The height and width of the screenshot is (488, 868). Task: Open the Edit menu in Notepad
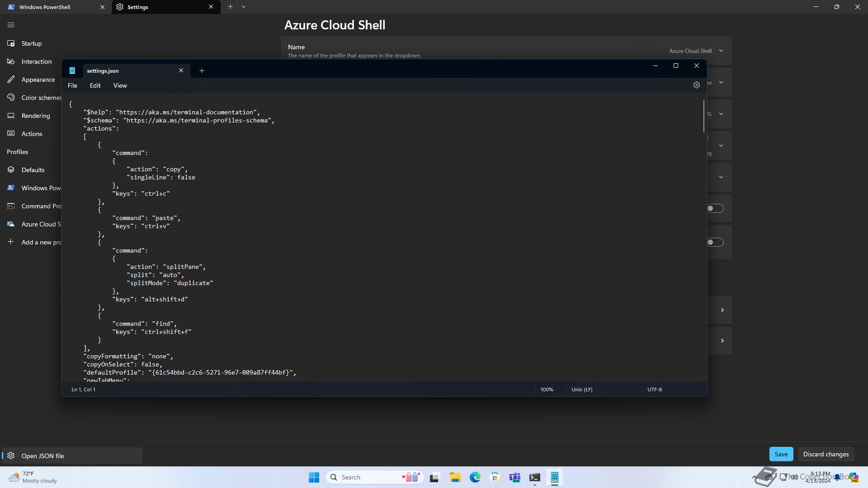click(95, 85)
